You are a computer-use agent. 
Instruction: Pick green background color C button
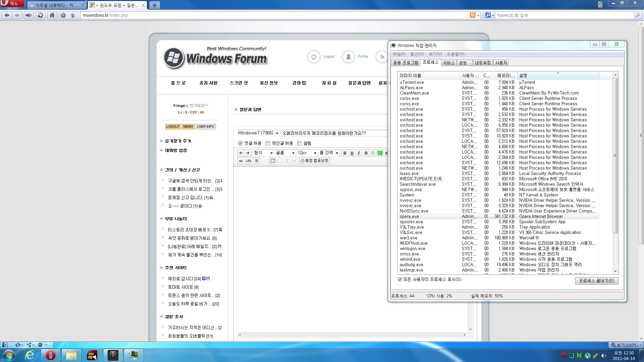click(x=380, y=153)
